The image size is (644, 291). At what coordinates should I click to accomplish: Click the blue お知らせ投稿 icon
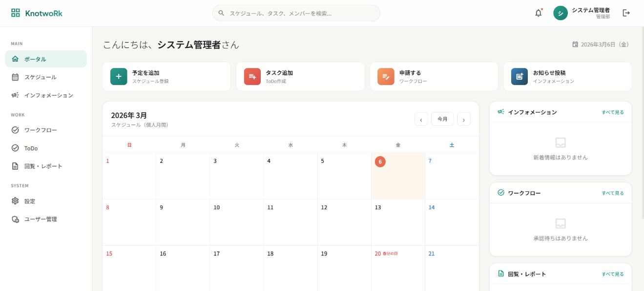point(519,76)
